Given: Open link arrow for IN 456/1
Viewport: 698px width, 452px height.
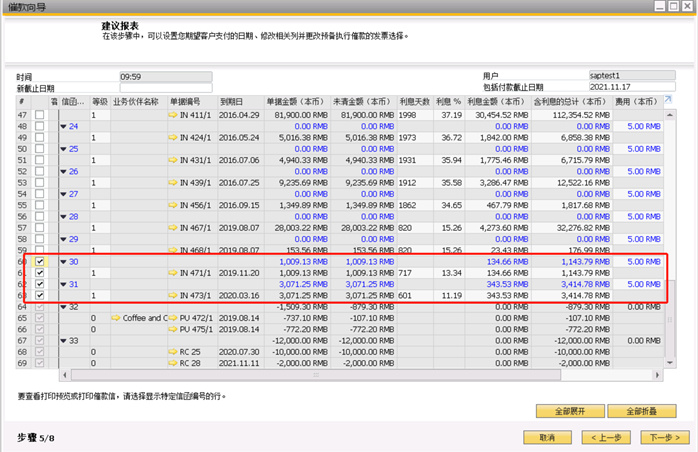Looking at the screenshot, I should coord(173,205).
